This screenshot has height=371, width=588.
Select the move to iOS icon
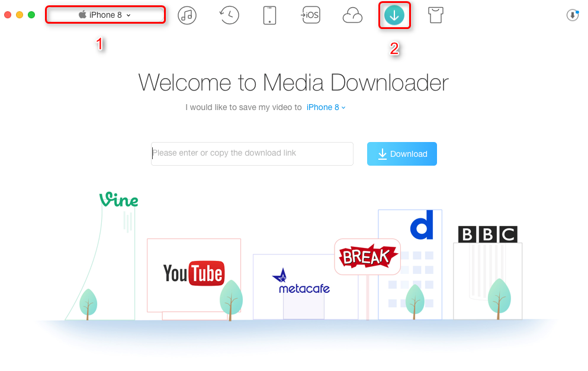pos(310,15)
